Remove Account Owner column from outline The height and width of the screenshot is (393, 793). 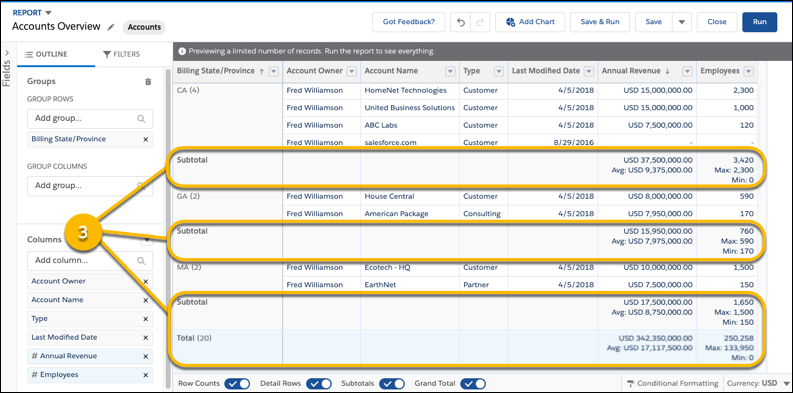[x=146, y=281]
